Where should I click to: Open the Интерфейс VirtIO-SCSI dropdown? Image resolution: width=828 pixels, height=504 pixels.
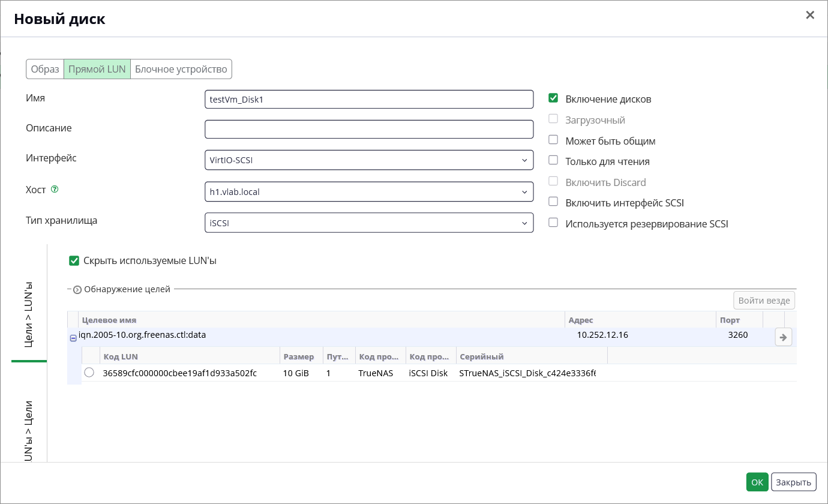point(369,160)
